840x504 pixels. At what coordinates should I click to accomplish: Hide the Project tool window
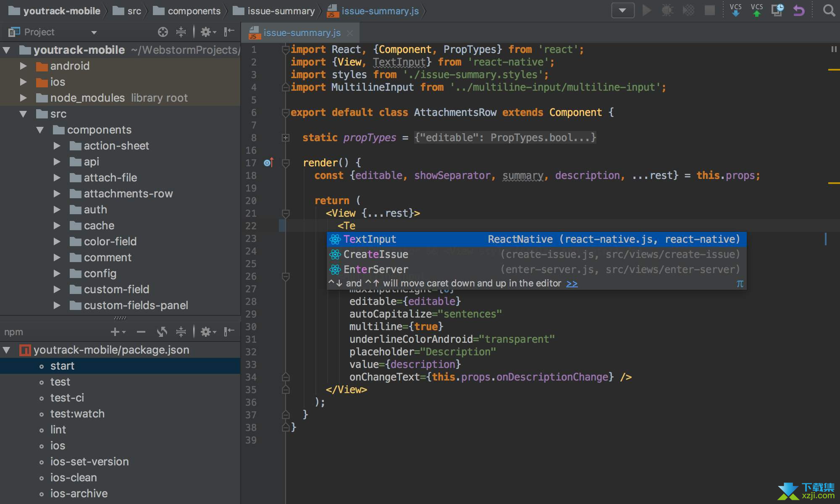[229, 32]
